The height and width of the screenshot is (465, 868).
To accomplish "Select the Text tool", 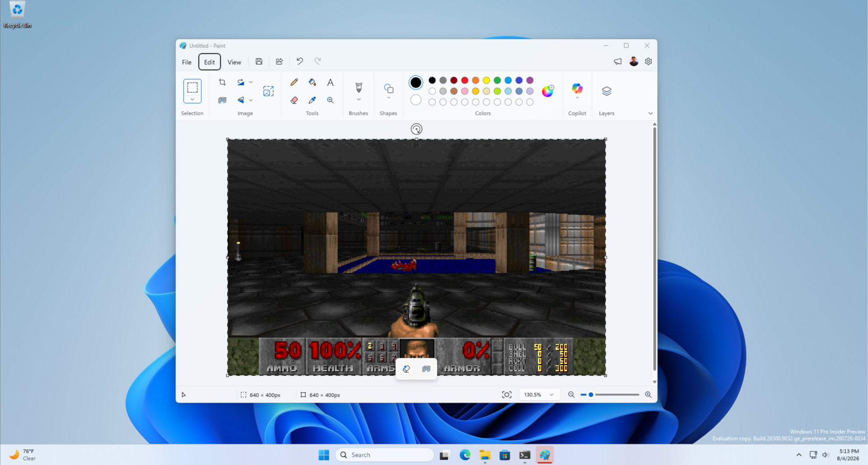I will coord(330,82).
